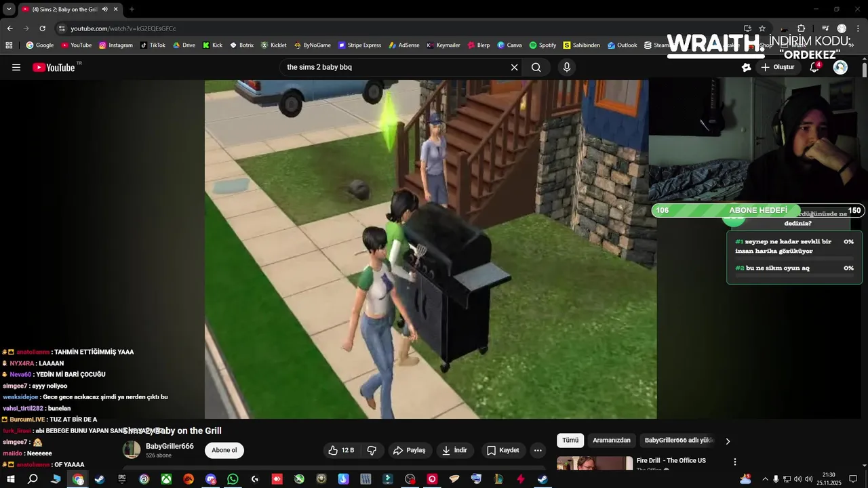Open the Google bookmark
The height and width of the screenshot is (488, 868).
coord(40,45)
